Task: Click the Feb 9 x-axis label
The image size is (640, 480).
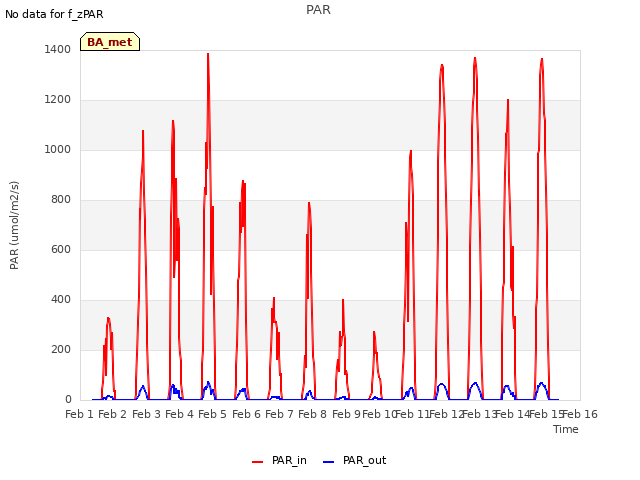Action: (346, 414)
